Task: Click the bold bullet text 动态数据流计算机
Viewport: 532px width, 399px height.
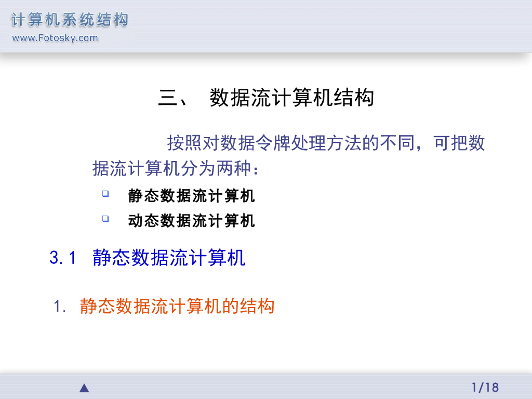Action: (191, 220)
